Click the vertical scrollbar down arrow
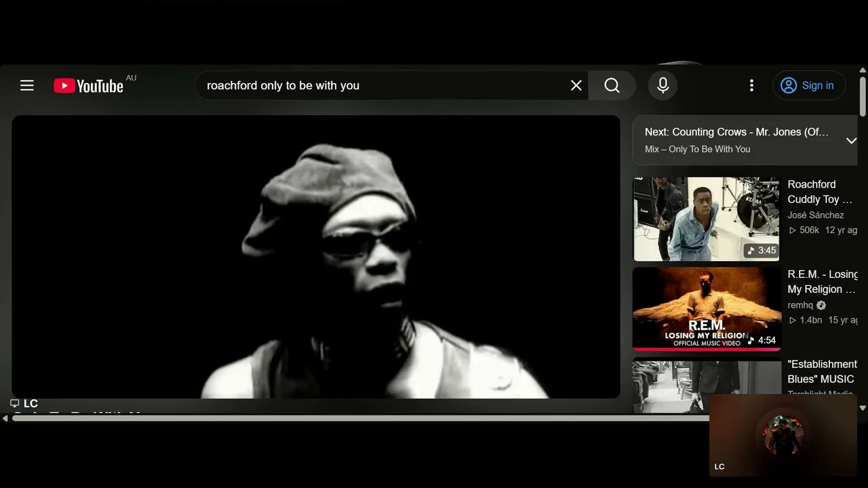Image resolution: width=868 pixels, height=488 pixels. (x=863, y=408)
